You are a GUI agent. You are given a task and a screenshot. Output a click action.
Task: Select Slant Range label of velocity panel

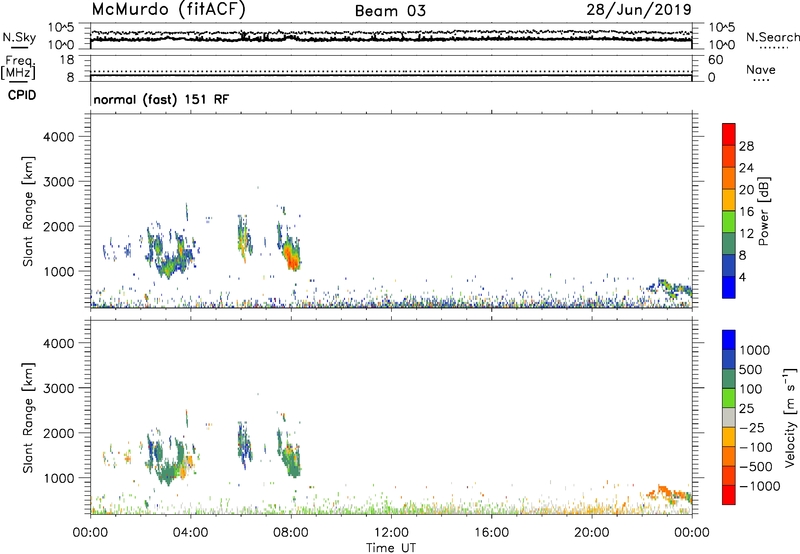[28, 417]
